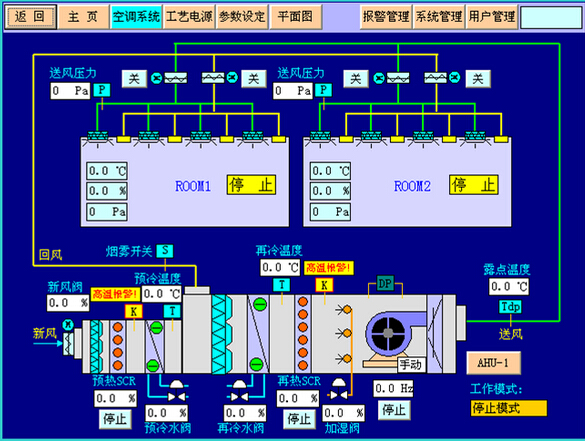This screenshot has width=585, height=441.
Task: Toggle the leftmost damper 关 switch
Action: pos(134,79)
